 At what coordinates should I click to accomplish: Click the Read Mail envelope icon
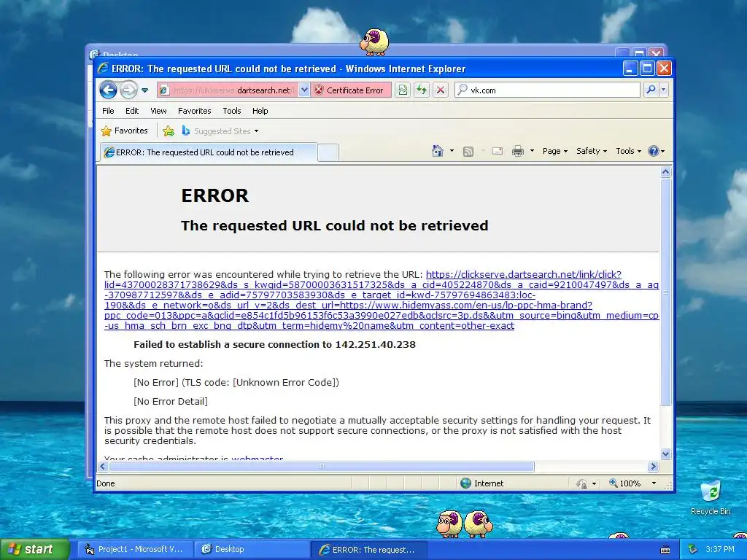point(498,151)
